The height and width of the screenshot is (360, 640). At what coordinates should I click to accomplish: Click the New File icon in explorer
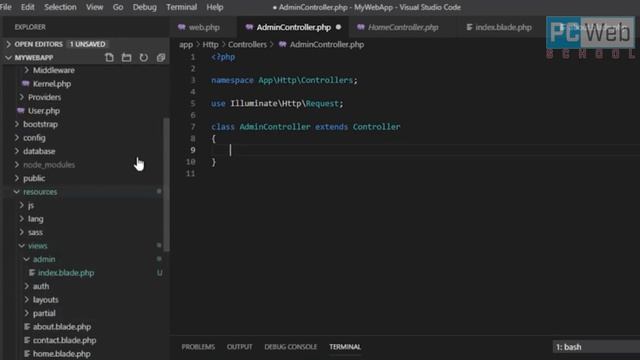109,58
